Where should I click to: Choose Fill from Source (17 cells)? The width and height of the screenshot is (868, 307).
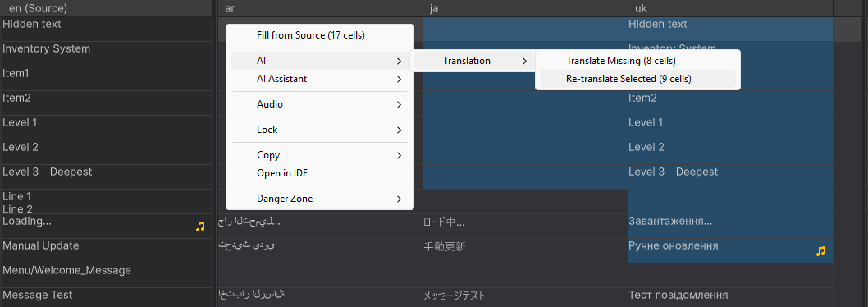(x=320, y=35)
